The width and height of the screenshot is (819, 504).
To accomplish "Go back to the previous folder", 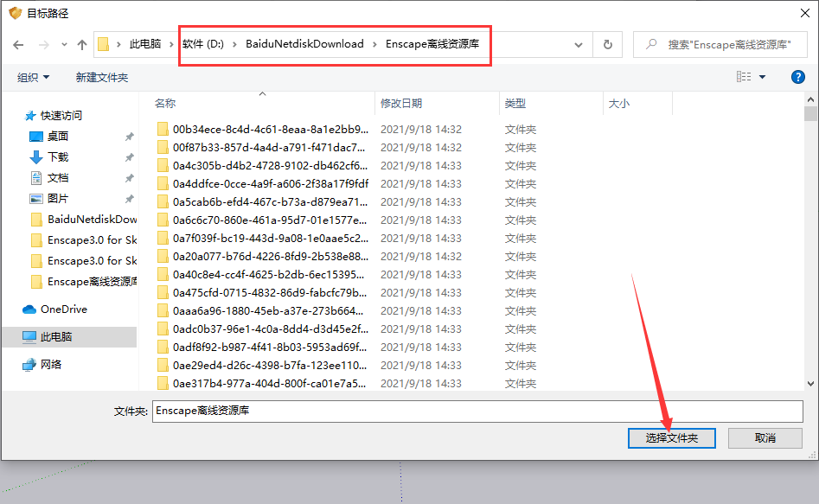I will point(18,45).
